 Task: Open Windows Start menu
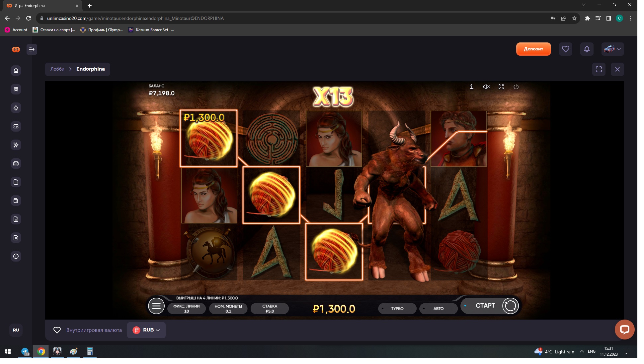pyautogui.click(x=8, y=351)
